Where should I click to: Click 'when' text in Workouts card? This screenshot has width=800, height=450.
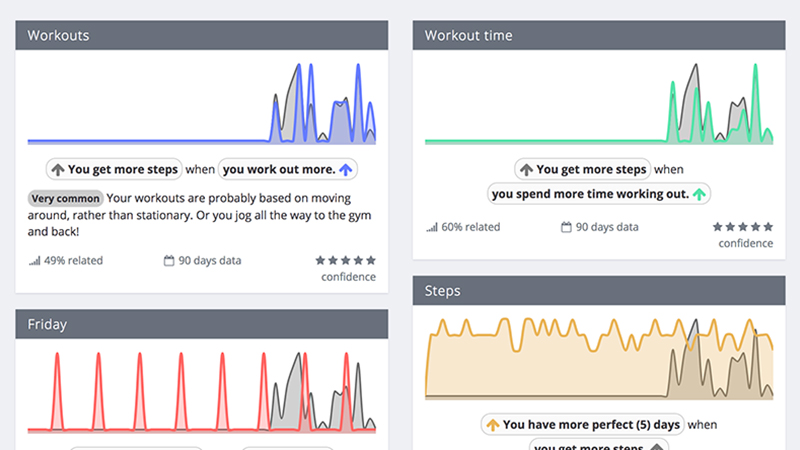200,169
